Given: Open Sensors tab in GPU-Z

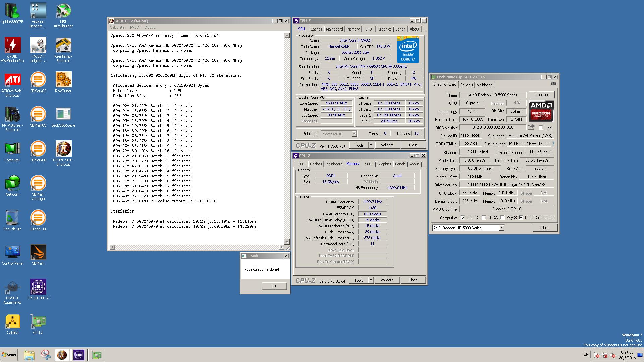Looking at the screenshot, I should [467, 85].
